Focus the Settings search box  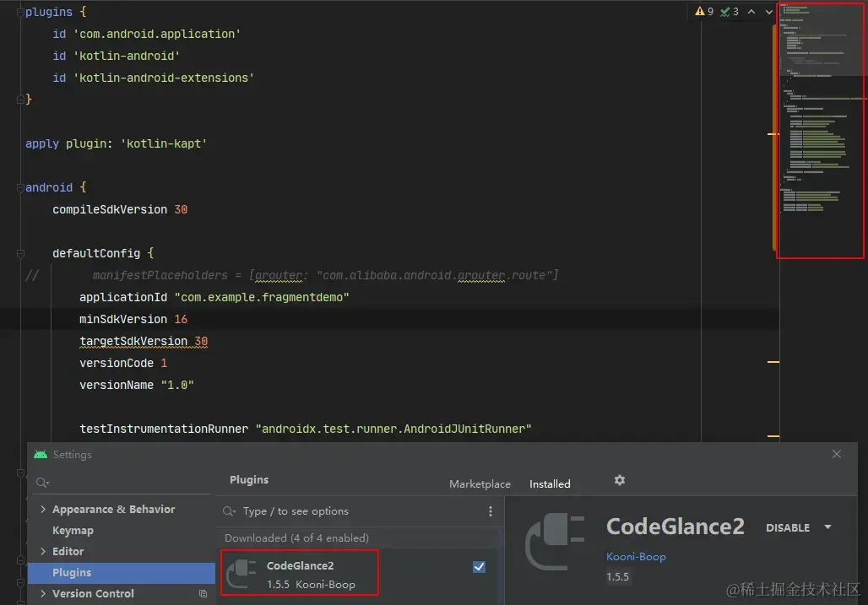[x=122, y=483]
